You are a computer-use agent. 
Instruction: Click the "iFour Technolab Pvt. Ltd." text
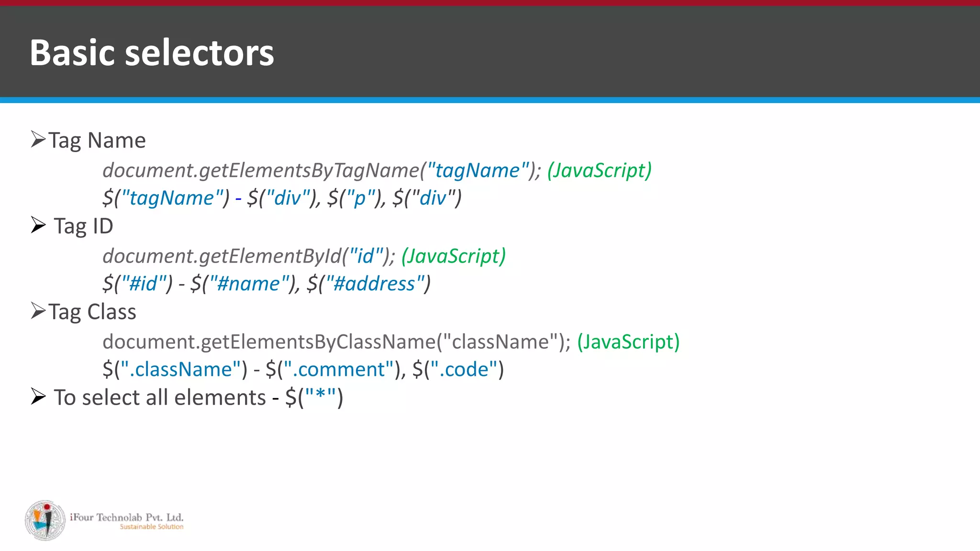(127, 517)
